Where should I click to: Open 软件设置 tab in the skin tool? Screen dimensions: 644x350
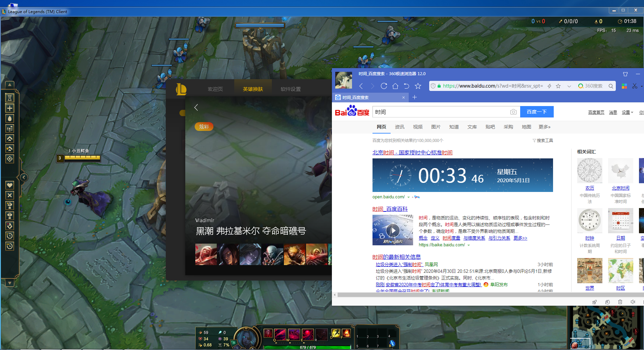(291, 89)
